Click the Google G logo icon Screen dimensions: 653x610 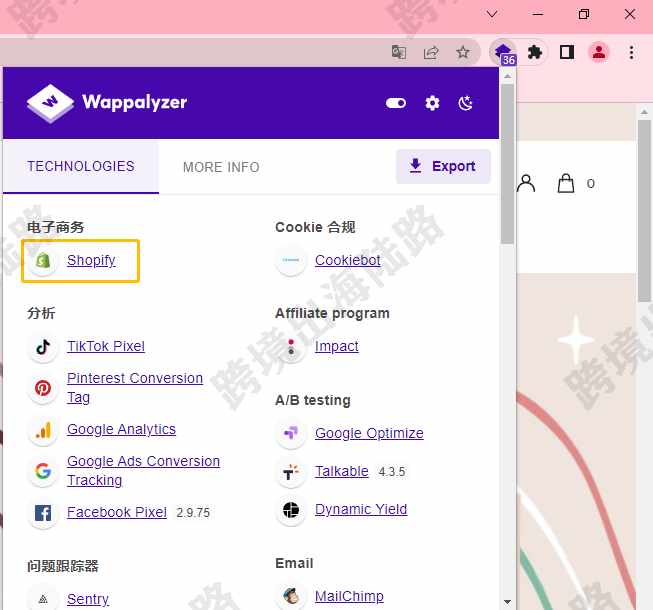[x=43, y=471]
